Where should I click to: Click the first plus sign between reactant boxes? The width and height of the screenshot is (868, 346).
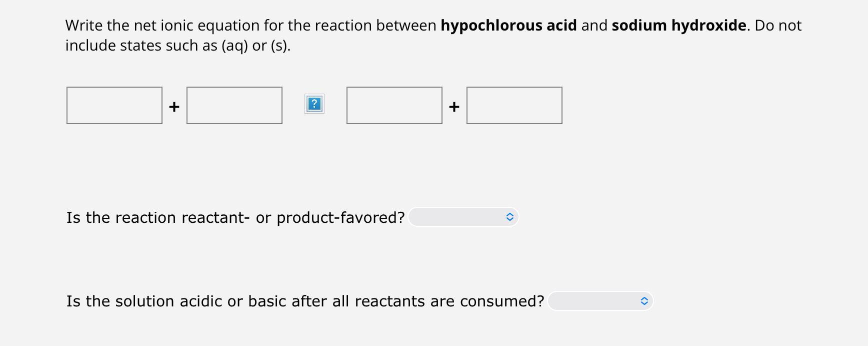pyautogui.click(x=173, y=106)
